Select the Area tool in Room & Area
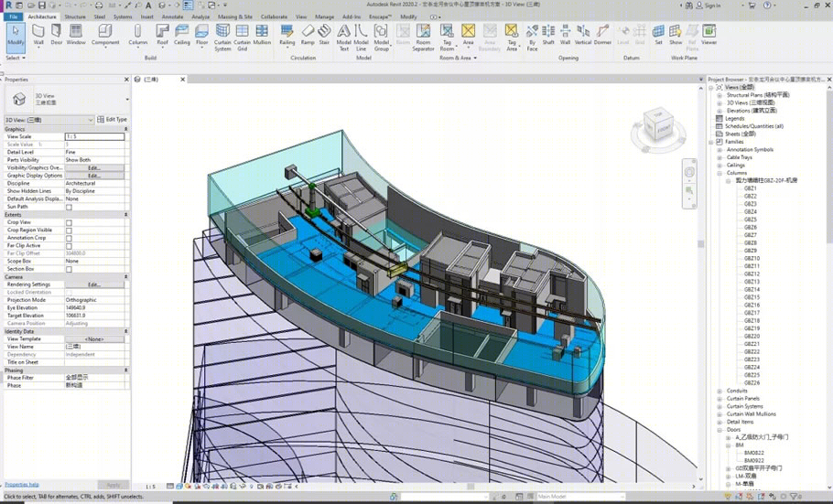This screenshot has height=504, width=833. [468, 36]
